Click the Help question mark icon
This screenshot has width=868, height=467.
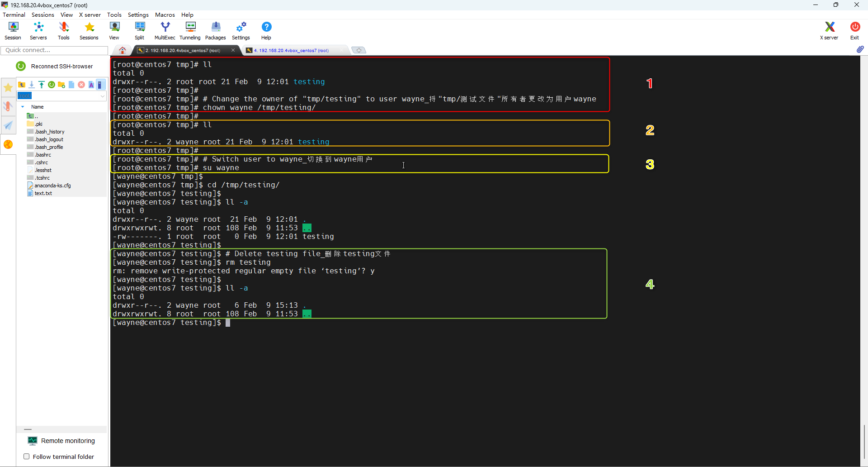click(x=266, y=31)
